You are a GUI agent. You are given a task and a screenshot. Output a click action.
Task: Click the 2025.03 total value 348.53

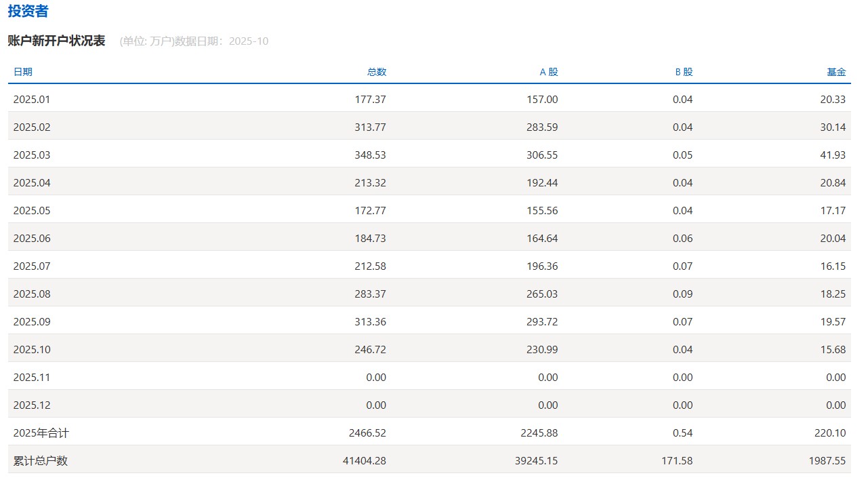(x=370, y=155)
